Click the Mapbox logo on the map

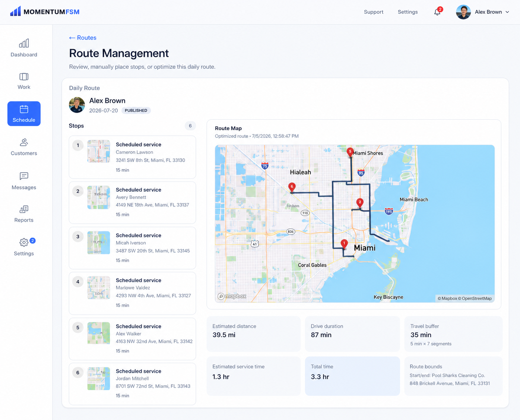[232, 296]
